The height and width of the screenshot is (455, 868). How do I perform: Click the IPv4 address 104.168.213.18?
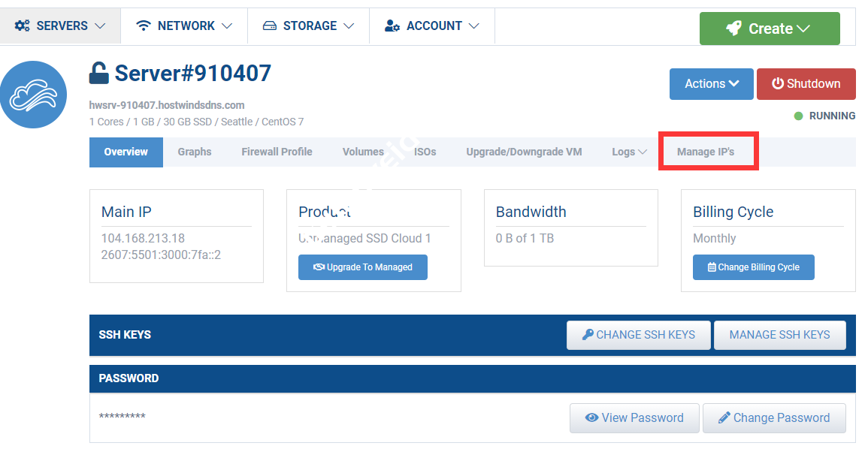pos(143,238)
